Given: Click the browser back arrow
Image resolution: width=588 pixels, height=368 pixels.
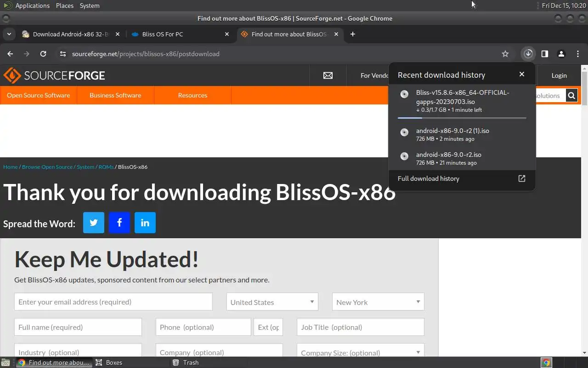Looking at the screenshot, I should (x=10, y=54).
